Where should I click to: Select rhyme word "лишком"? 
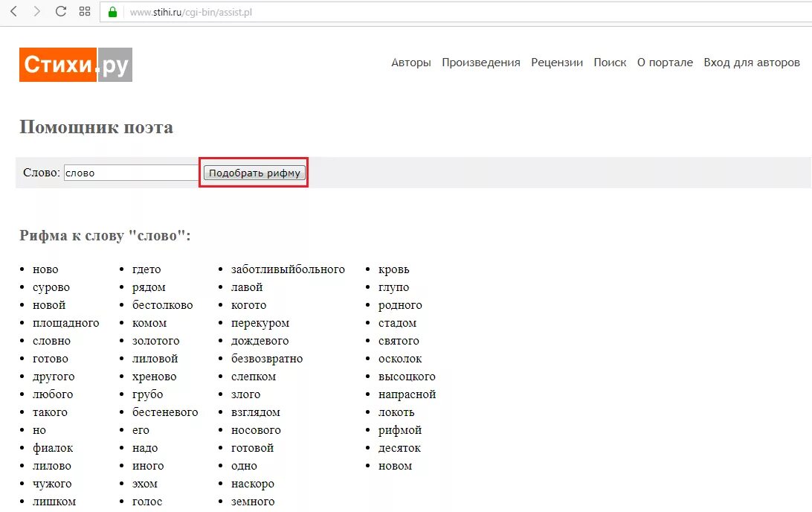point(54,502)
